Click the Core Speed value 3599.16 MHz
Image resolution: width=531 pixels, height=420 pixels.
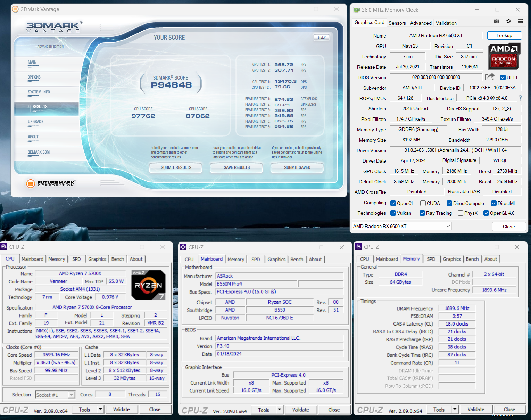point(56,355)
